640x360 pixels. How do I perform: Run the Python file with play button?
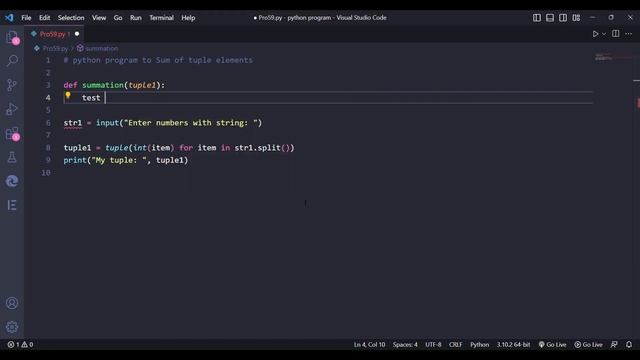point(595,34)
